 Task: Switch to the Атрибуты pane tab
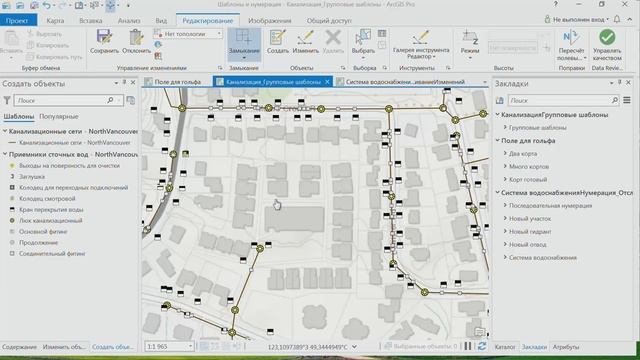(x=566, y=347)
